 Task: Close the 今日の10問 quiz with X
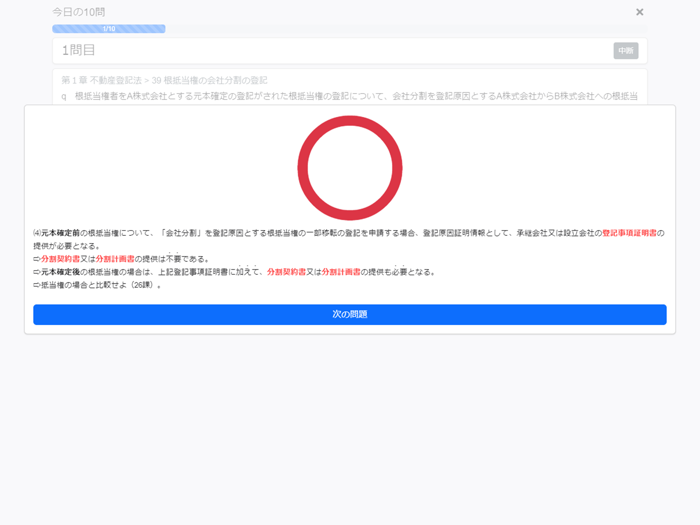639,12
